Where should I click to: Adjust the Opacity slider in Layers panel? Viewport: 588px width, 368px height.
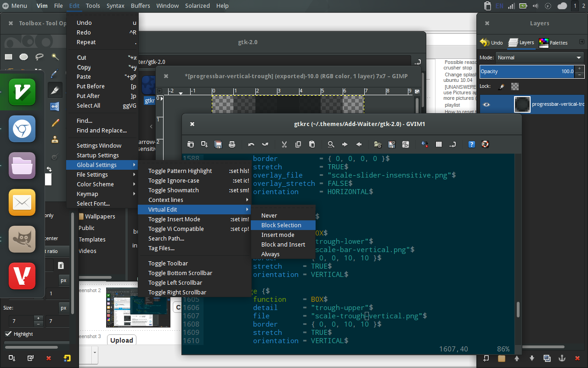527,71
